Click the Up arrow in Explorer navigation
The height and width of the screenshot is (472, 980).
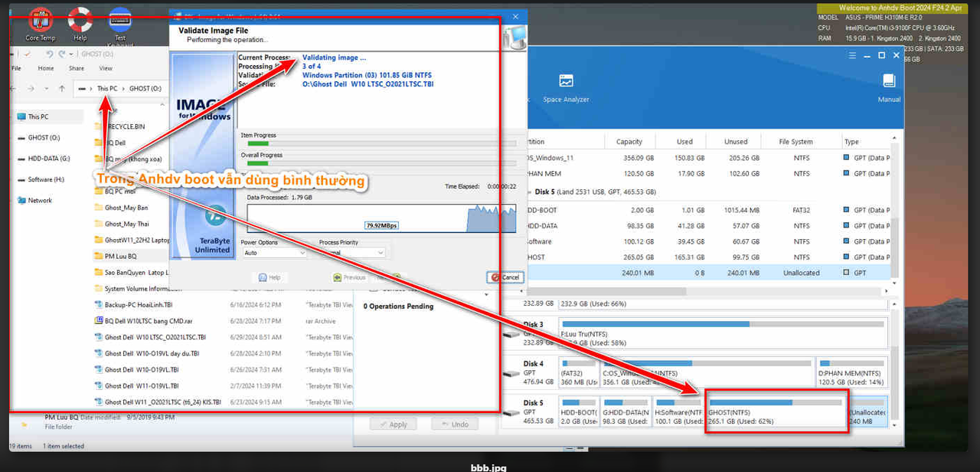pyautogui.click(x=62, y=89)
